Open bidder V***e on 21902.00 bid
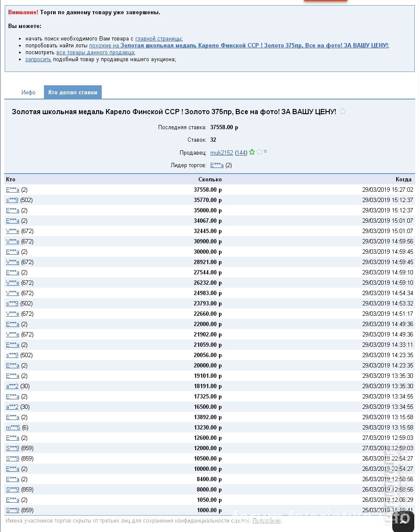The image size is (419, 532). [x=13, y=334]
